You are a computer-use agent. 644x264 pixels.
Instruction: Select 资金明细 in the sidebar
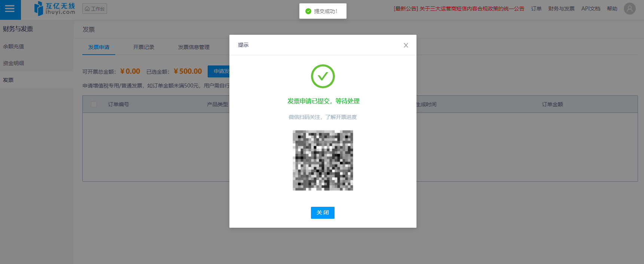[13, 63]
